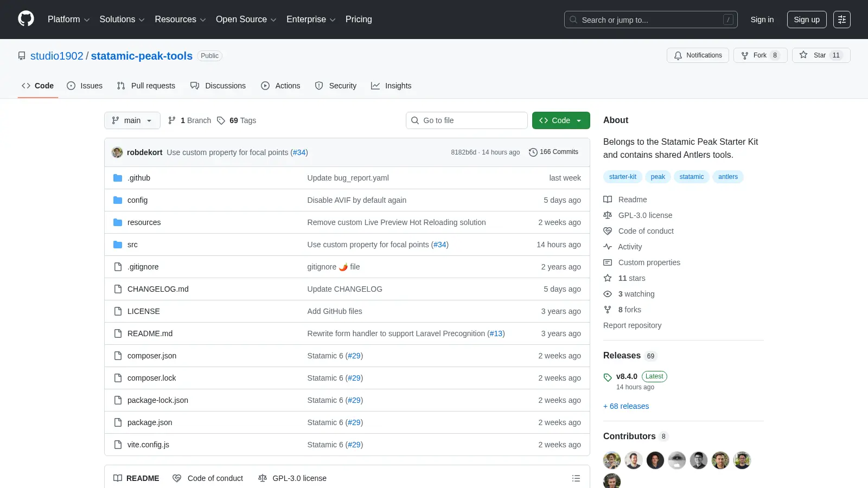Open the resources folder
Image resolution: width=868 pixels, height=488 pixels.
coord(144,222)
